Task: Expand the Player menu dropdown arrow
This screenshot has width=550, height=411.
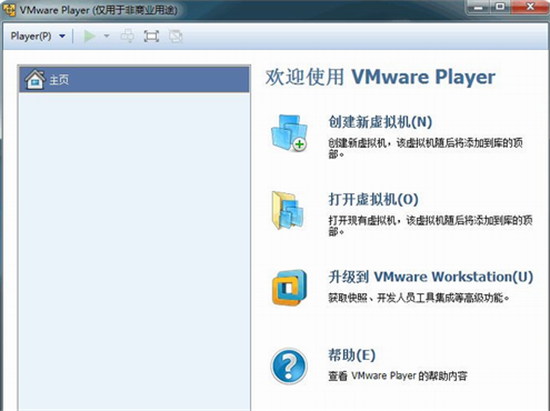Action: pyautogui.click(x=62, y=36)
